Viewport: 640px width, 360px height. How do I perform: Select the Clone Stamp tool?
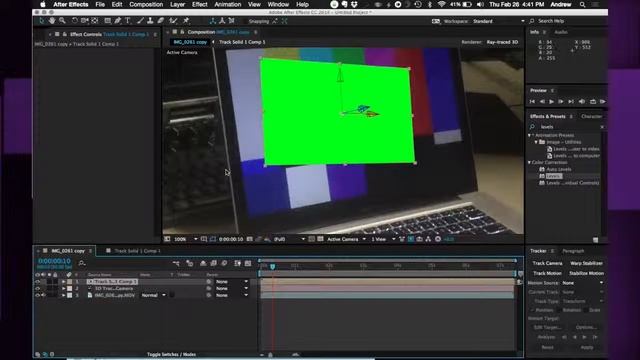click(x=150, y=20)
